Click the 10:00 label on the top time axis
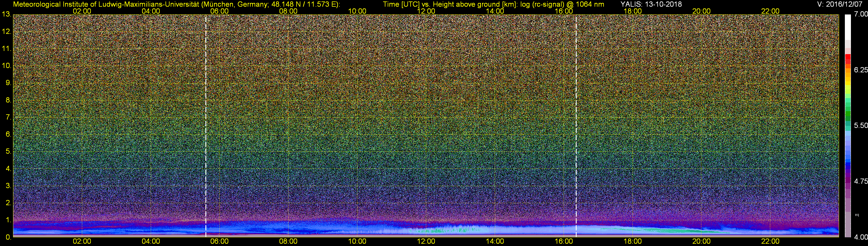Viewport: 868px width, 246px height. (x=357, y=11)
